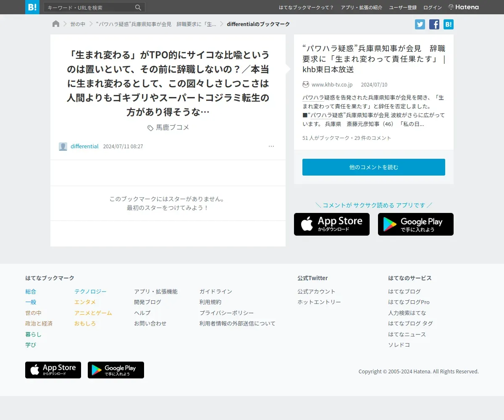Open ユーザー登録 in top bar
The image size is (504, 420).
click(403, 8)
